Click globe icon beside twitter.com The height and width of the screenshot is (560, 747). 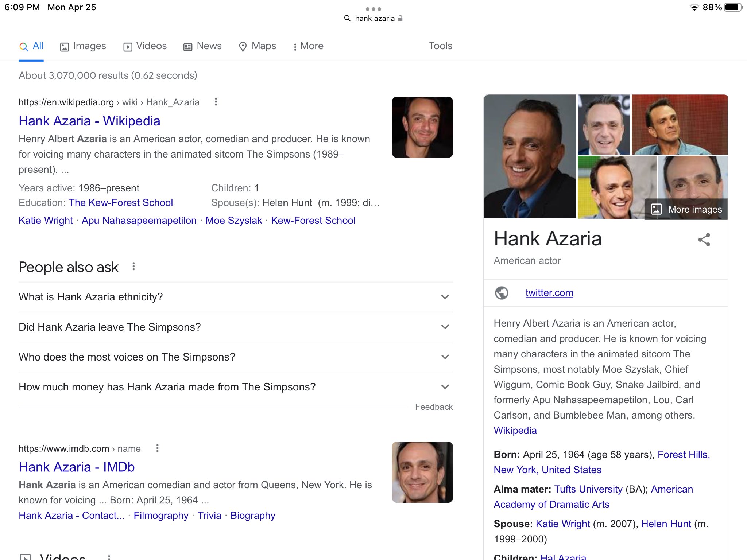coord(502,293)
